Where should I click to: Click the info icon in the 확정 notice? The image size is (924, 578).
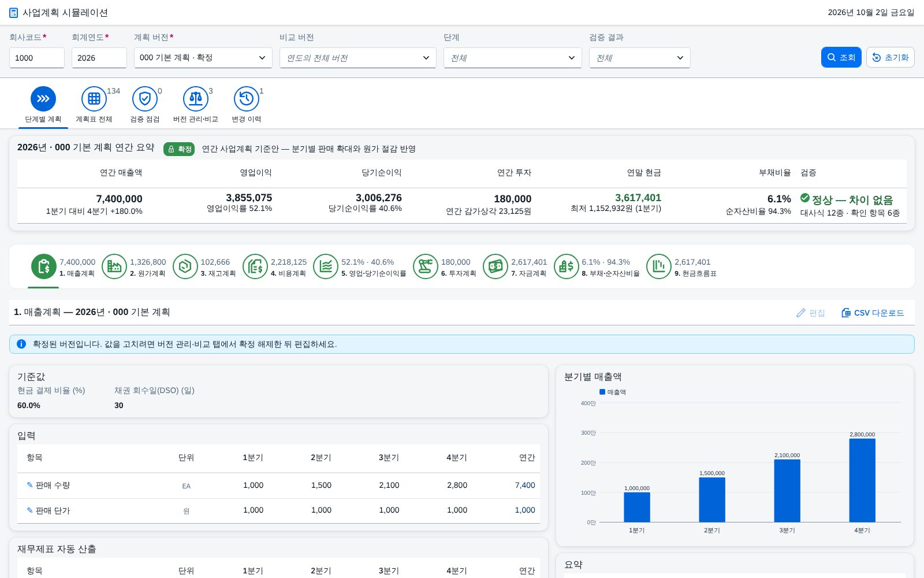click(21, 344)
